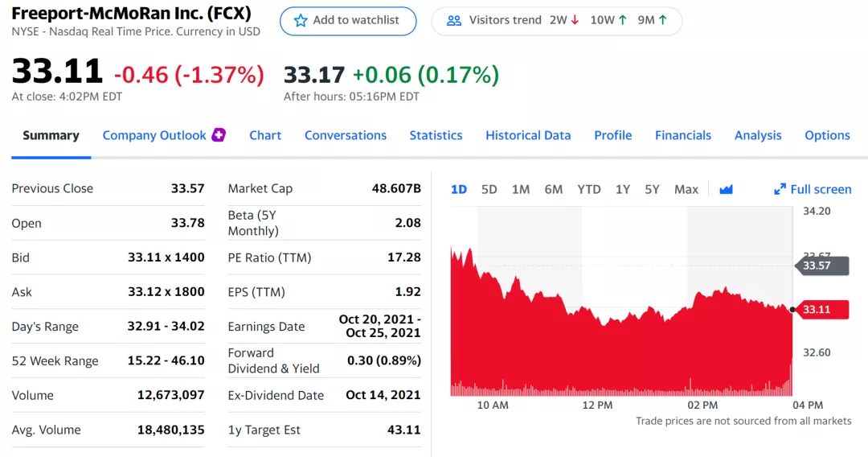The height and width of the screenshot is (457, 868).
Task: Select the 1D chart range
Action: (x=459, y=190)
